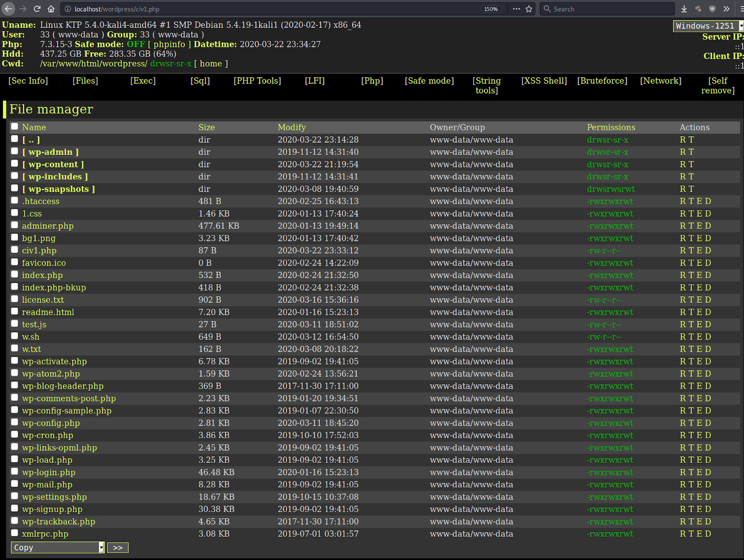The width and height of the screenshot is (744, 560).
Task: Open the phpinfo link
Action: 170,44
